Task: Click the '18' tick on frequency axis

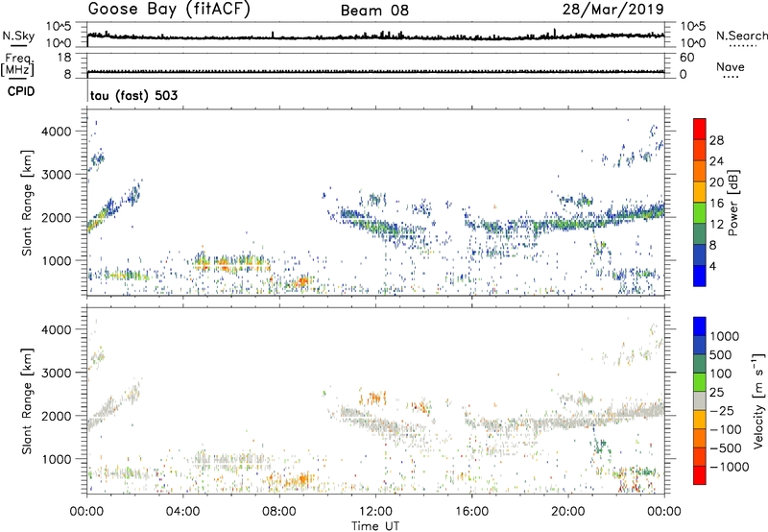Action: (x=64, y=58)
